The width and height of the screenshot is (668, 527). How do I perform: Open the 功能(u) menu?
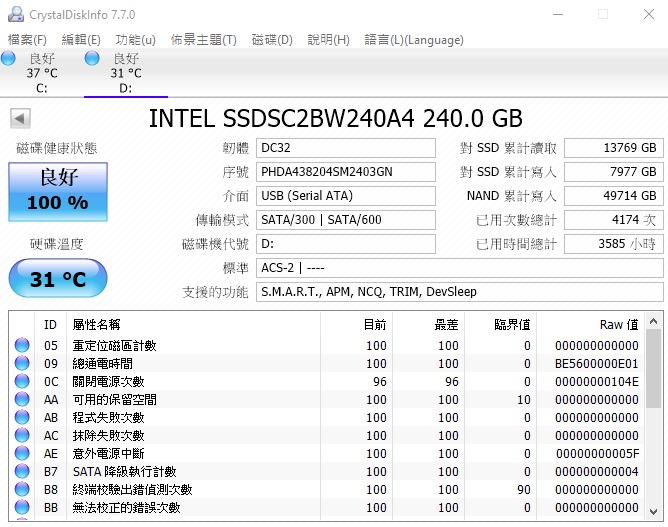pos(135,40)
